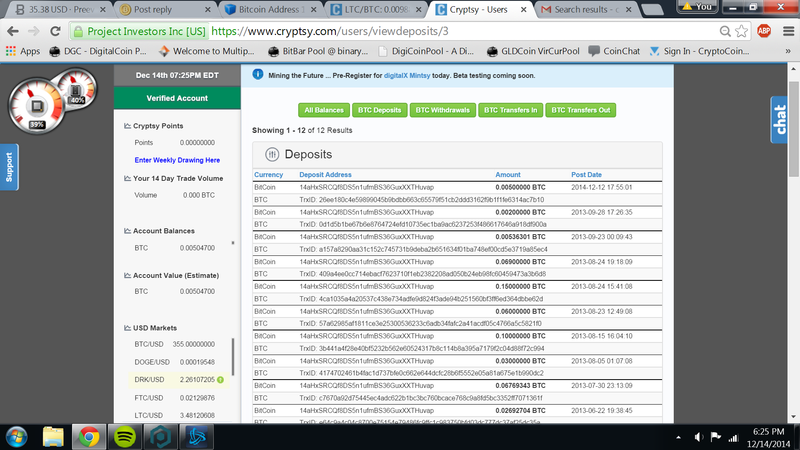The width and height of the screenshot is (800, 450).
Task: Collapse the Cryptsy Points section
Action: [x=127, y=126]
